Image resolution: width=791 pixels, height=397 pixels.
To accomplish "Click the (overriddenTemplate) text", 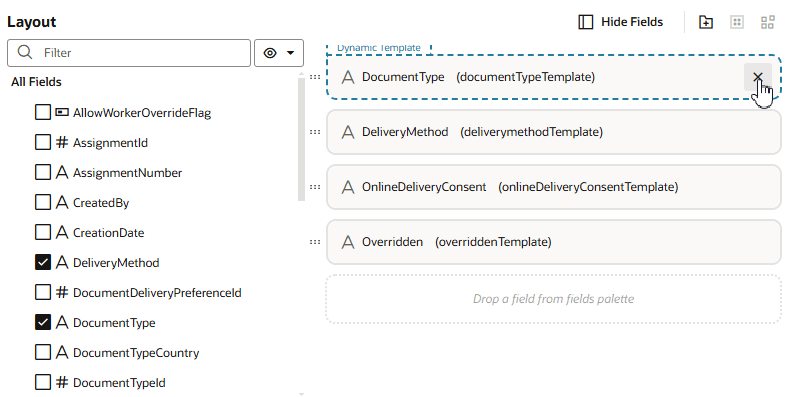I will [493, 242].
